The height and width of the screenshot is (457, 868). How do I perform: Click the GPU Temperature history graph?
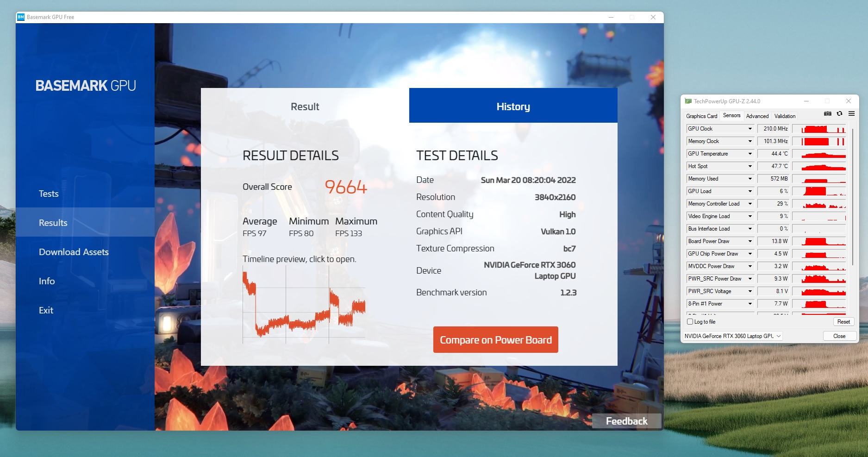(x=819, y=154)
